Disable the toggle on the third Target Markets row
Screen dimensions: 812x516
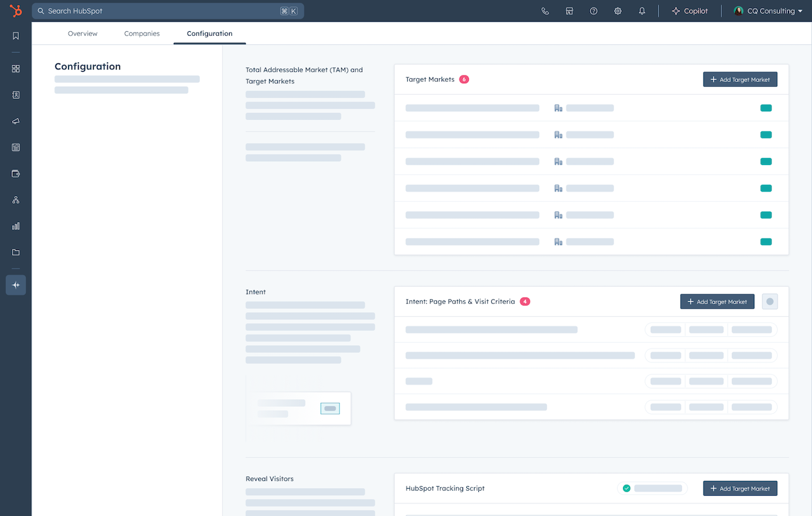pyautogui.click(x=766, y=161)
